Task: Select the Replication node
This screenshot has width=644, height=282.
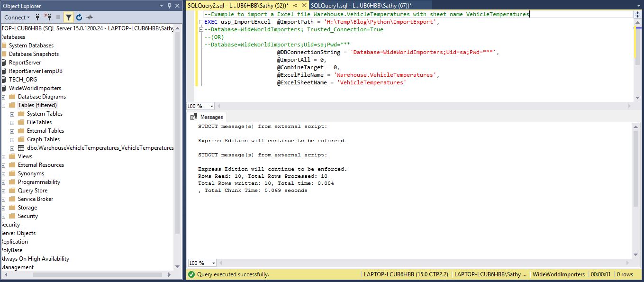Action: coord(14,242)
